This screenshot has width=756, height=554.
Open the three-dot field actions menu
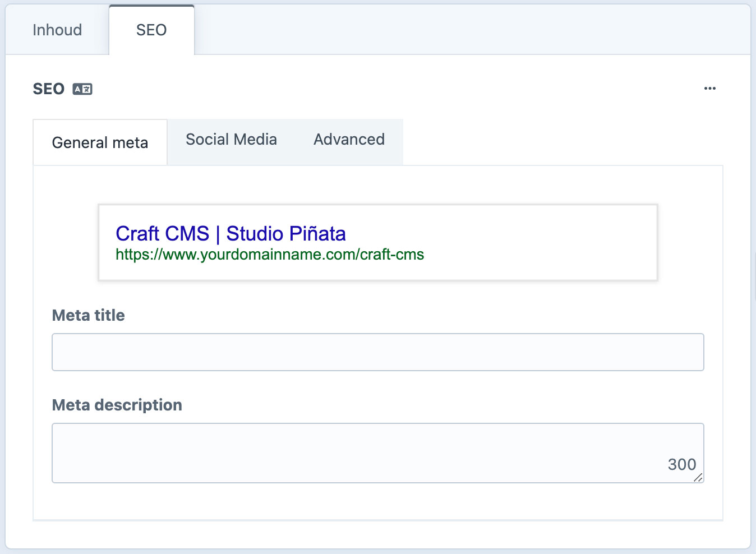(x=710, y=89)
